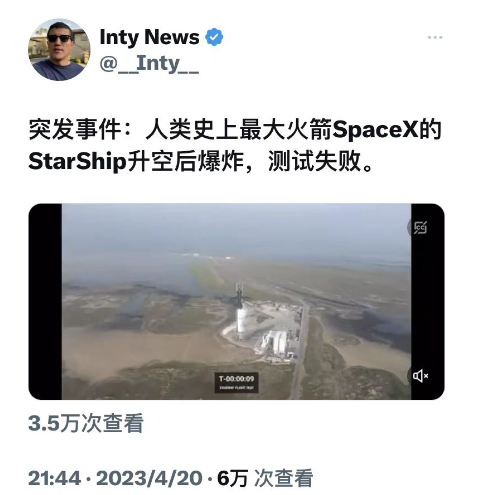Open the three-dot more options menu

[x=435, y=37]
